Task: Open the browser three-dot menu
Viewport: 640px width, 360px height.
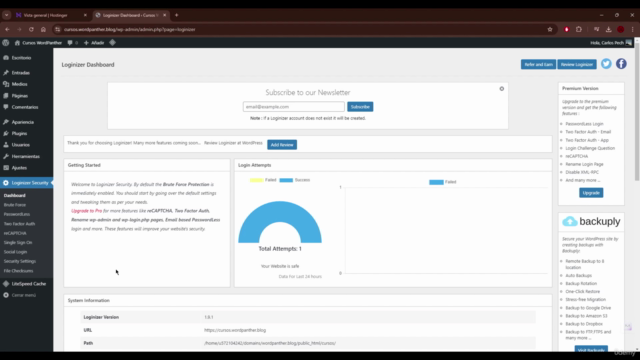Action: click(633, 29)
